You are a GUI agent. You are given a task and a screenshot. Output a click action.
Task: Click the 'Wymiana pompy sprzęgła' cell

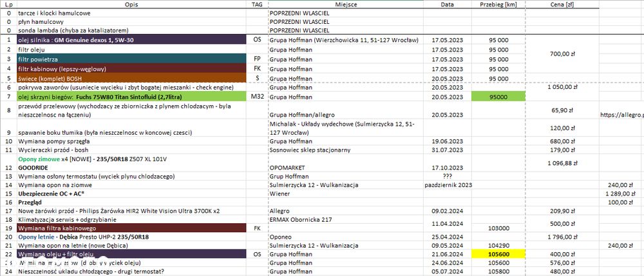click(x=131, y=141)
